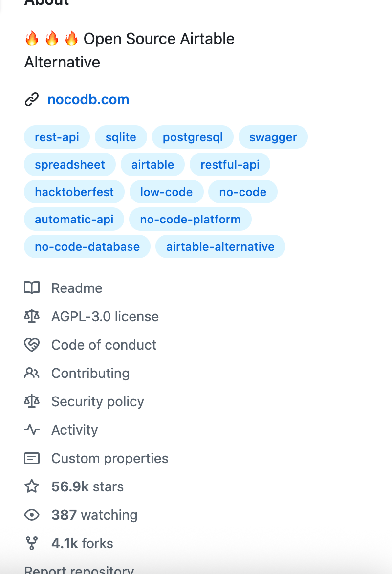Viewport: 392px width, 574px height.
Task: Click the Code of conduct heart icon
Action: pos(32,345)
